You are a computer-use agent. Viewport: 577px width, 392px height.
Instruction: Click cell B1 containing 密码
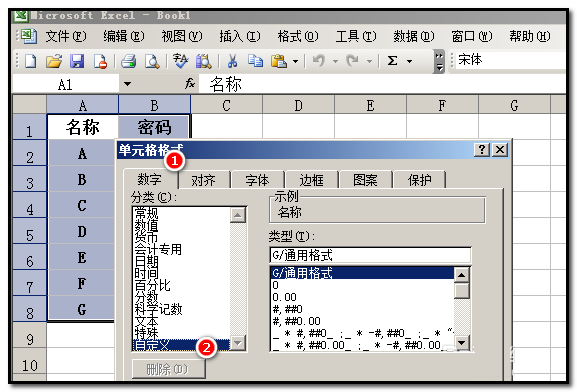155,127
